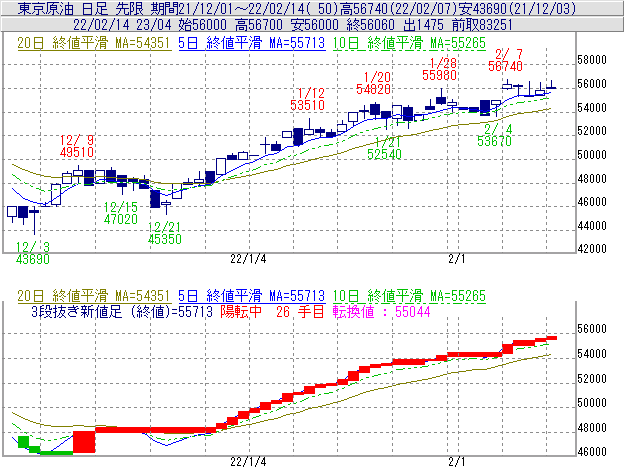Select the 12/21 low marker 45350
Image resolution: width=624 pixels, height=475 pixels.
[165, 240]
